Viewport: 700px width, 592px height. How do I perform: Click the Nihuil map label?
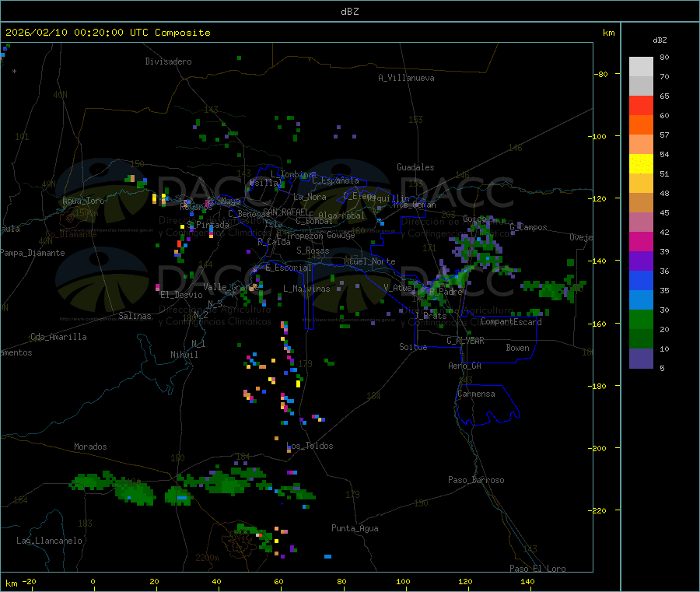(x=184, y=355)
